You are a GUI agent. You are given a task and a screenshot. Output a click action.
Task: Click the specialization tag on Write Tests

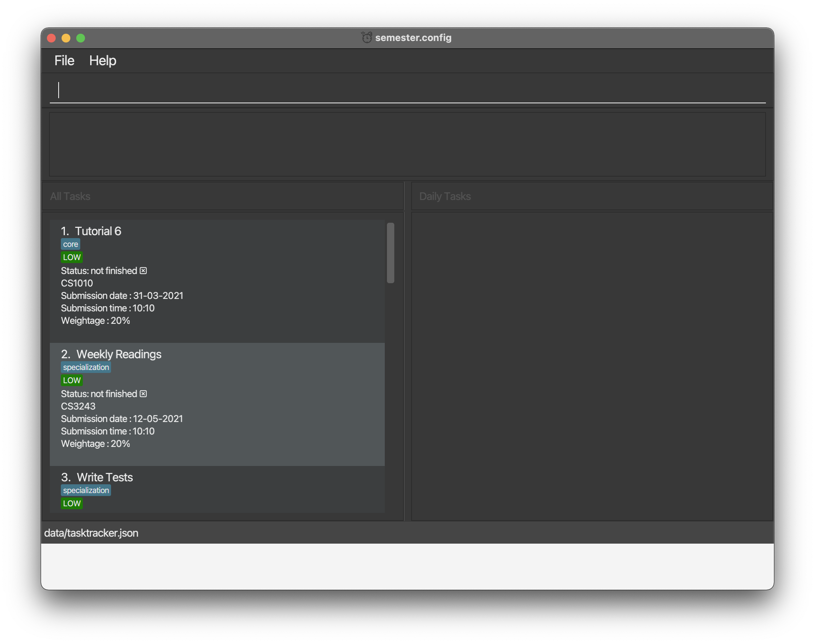pyautogui.click(x=86, y=490)
